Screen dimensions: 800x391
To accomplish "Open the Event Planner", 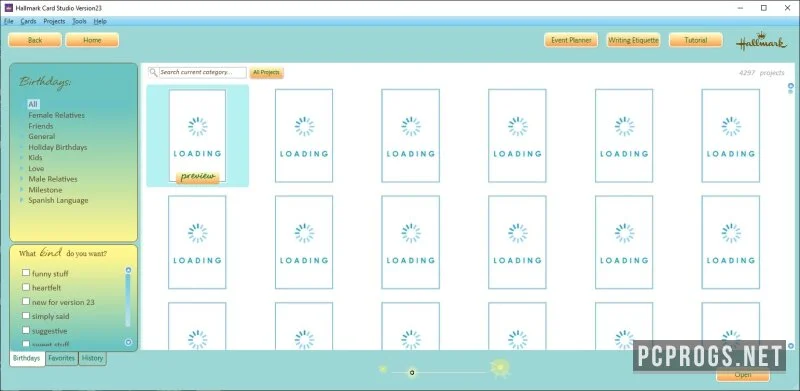I will coord(571,40).
